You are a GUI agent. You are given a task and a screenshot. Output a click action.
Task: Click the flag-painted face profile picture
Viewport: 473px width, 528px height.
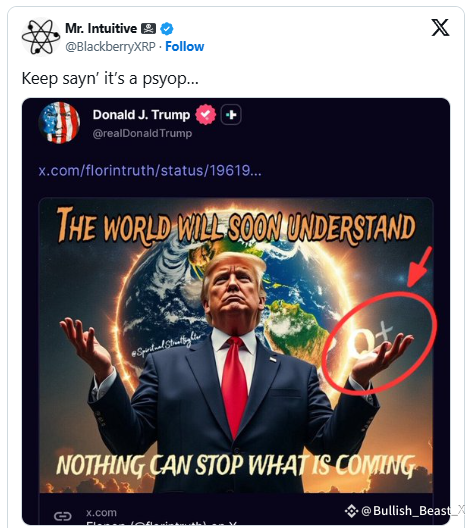[59, 123]
